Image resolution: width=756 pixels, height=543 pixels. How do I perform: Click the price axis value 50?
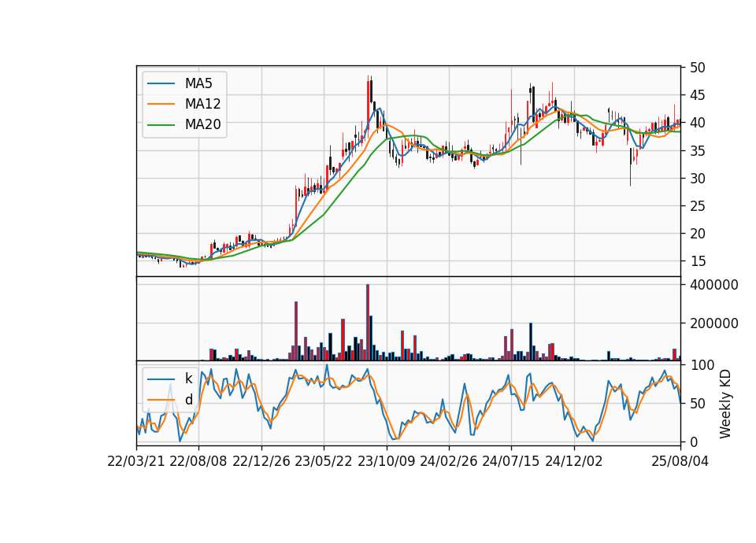698,68
